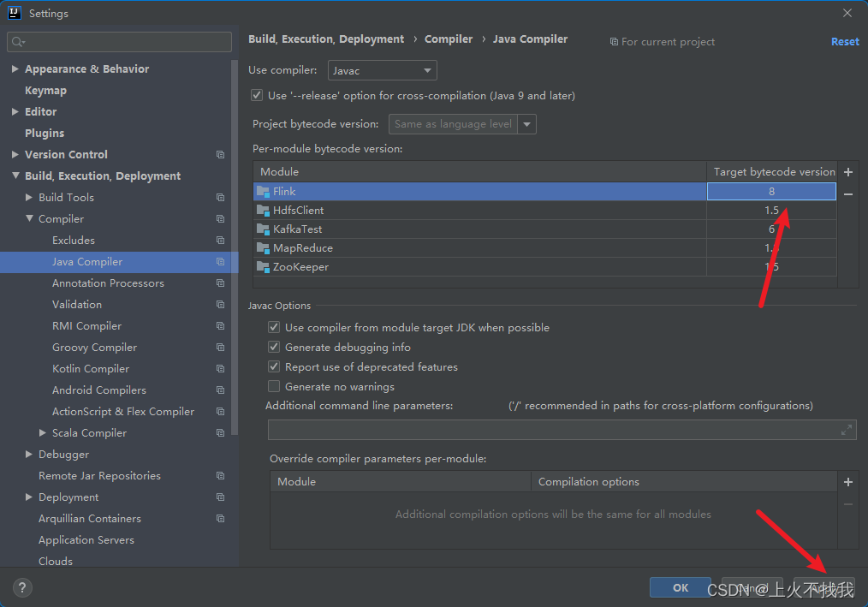
Task: Select the Excludes settings entry
Action: [x=74, y=241]
